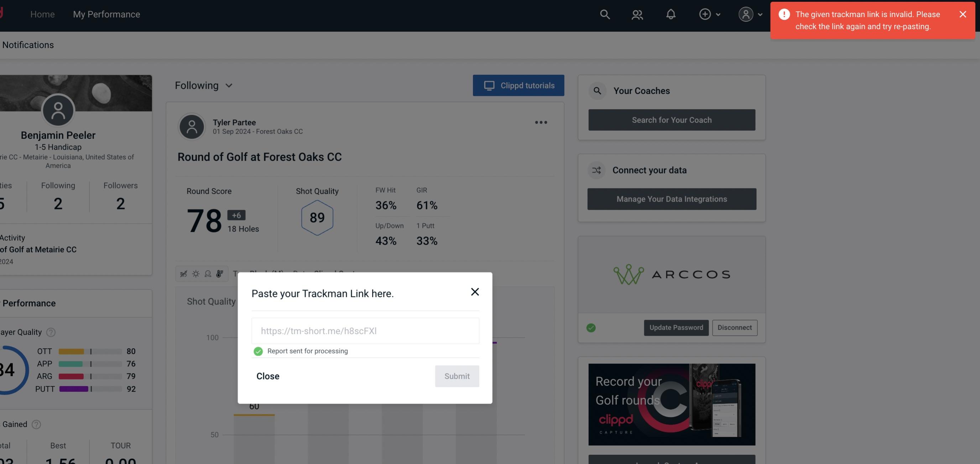Expand Tyler Partee post options menu
The image size is (980, 464).
(x=541, y=122)
